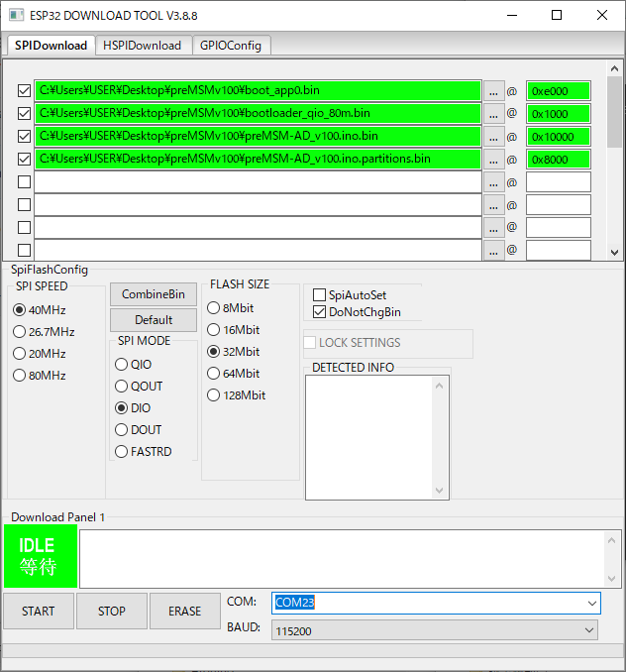This screenshot has height=672, width=626.
Task: Click the 0xe000 address field
Action: pyautogui.click(x=559, y=91)
